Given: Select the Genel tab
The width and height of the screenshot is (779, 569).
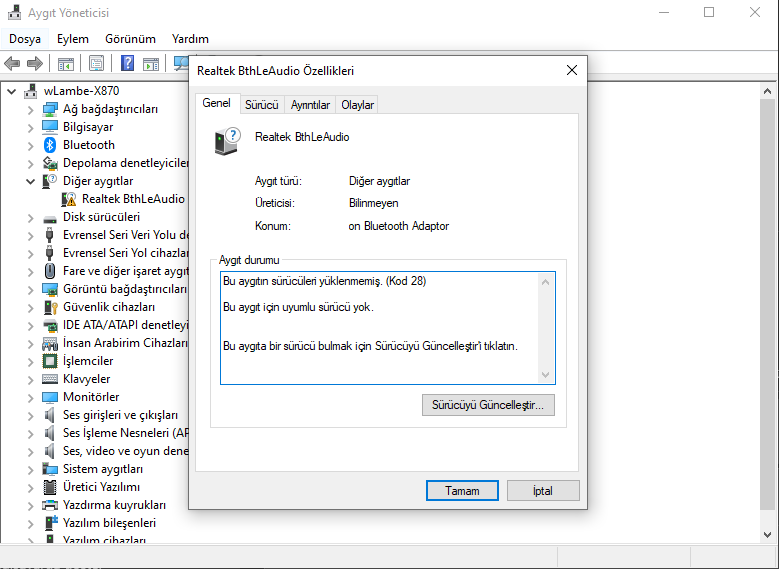Looking at the screenshot, I should coord(217,103).
